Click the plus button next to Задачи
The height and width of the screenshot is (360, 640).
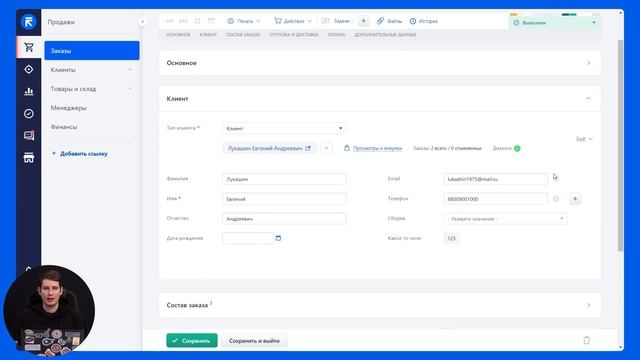click(x=363, y=21)
